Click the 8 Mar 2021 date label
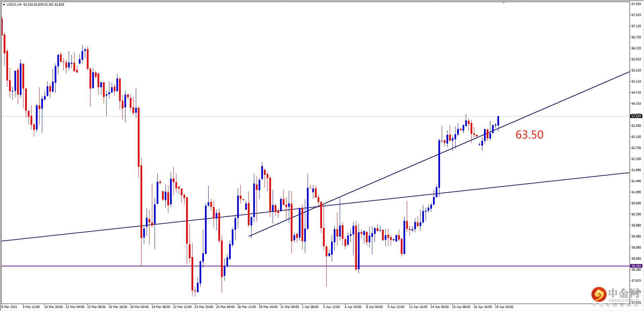Viewport: 644px width, 311px height. 9,307
